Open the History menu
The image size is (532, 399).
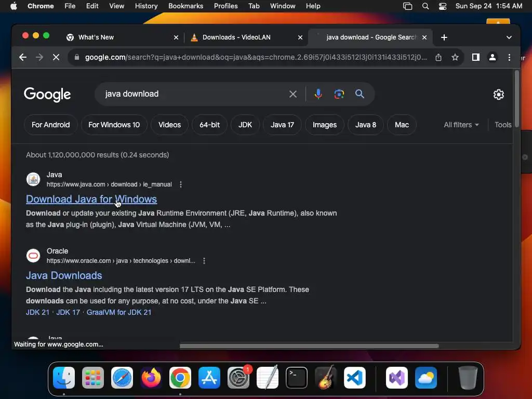[x=146, y=6]
